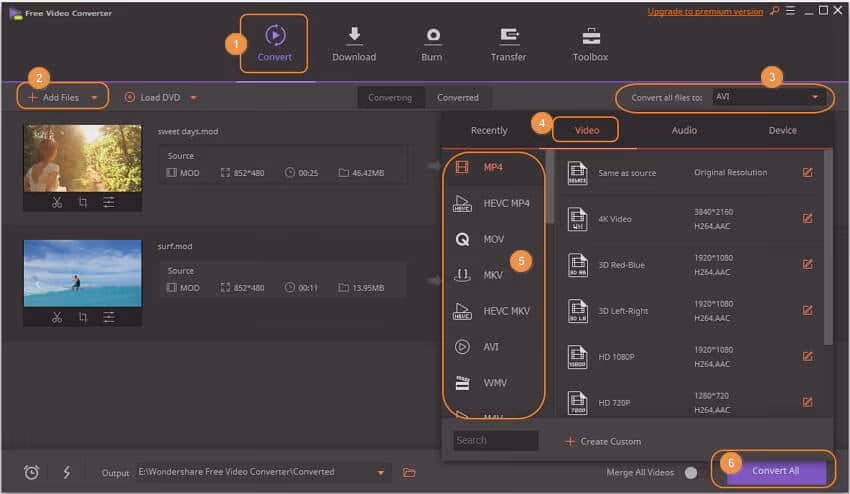The height and width of the screenshot is (494, 850).
Task: Click Create Custom preset
Action: [x=603, y=441]
